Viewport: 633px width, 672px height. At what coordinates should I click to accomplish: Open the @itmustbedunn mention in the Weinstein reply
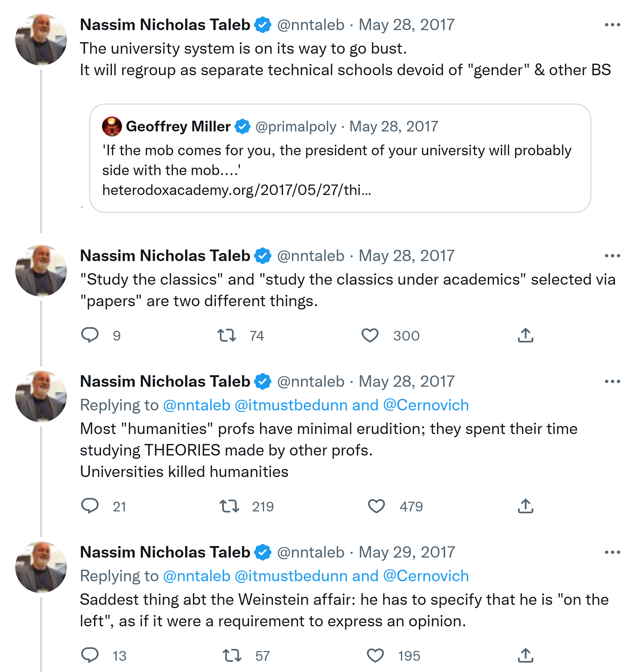(x=291, y=576)
